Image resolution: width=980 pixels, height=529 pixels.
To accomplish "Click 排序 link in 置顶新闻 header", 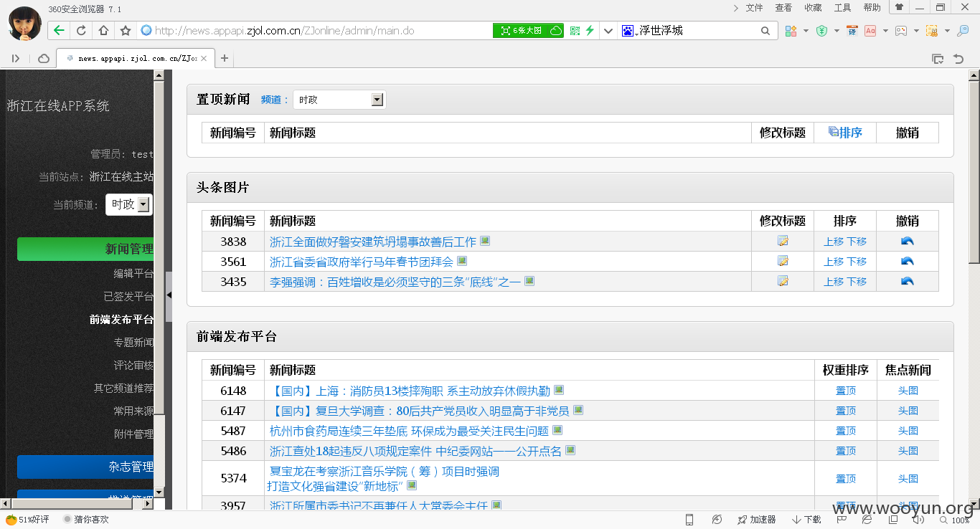I will click(x=845, y=133).
